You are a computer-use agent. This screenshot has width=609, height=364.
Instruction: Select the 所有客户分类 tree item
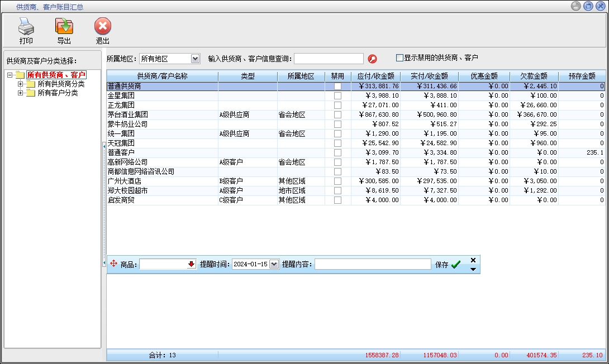[58, 93]
